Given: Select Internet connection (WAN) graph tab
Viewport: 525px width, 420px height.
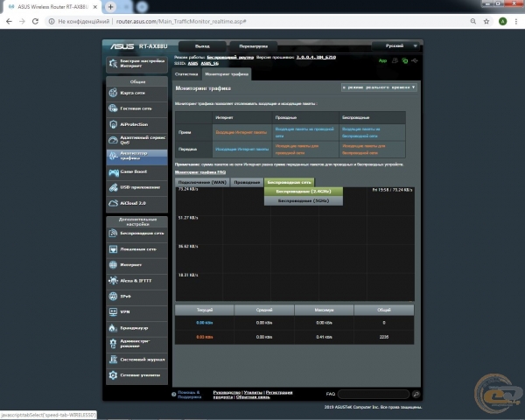Looking at the screenshot, I should click(x=202, y=182).
